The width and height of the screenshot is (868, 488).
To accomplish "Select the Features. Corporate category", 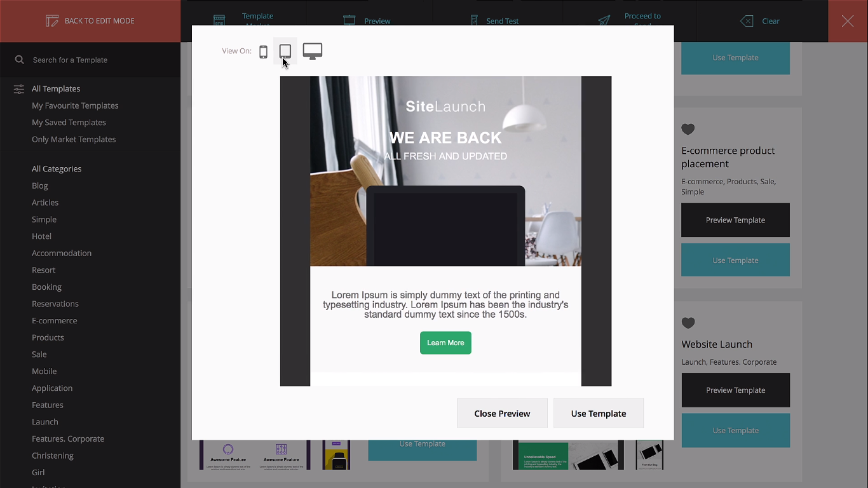I will pyautogui.click(x=68, y=438).
